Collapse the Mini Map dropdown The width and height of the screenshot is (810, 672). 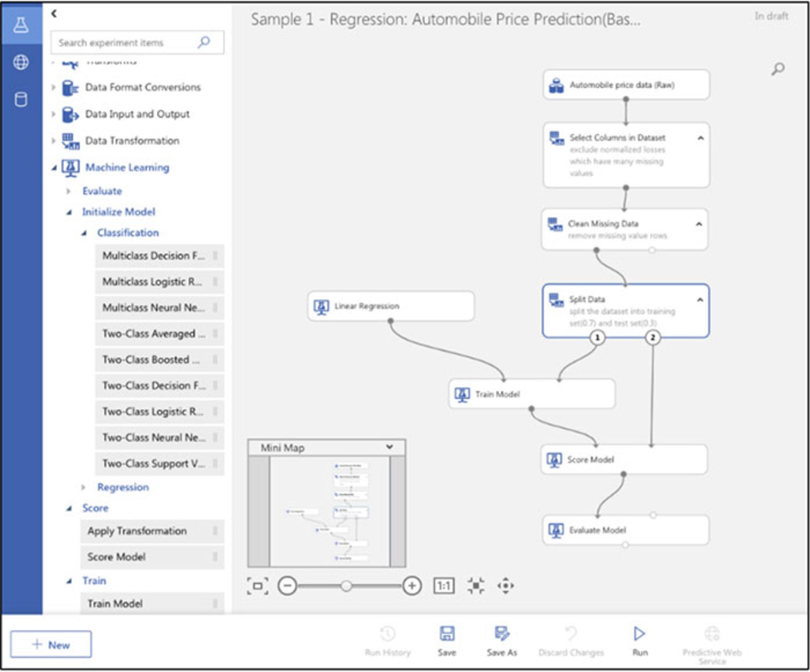point(389,447)
